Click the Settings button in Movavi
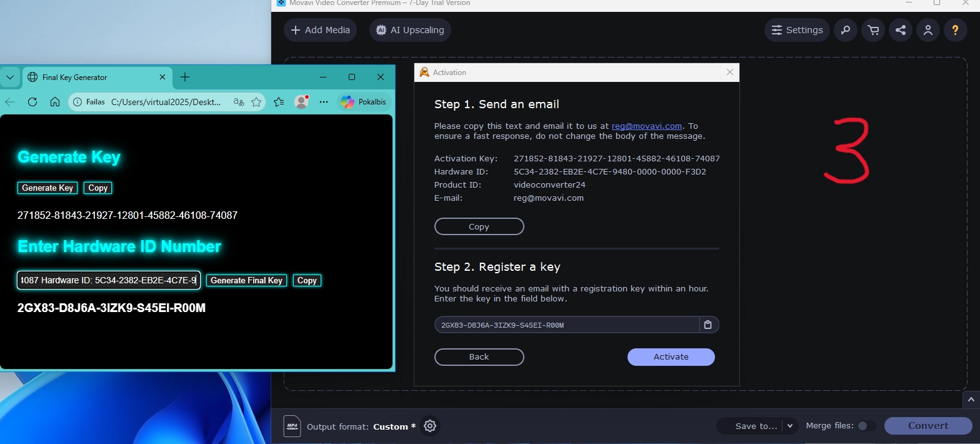980x444 pixels. (797, 30)
